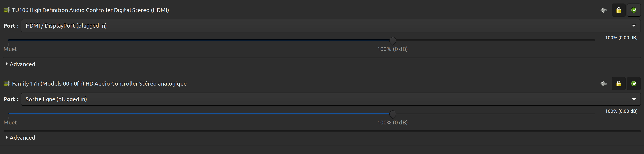Click the Muet mark under TU106 slider
Viewport: 644px width, 154px height.
(10, 49)
